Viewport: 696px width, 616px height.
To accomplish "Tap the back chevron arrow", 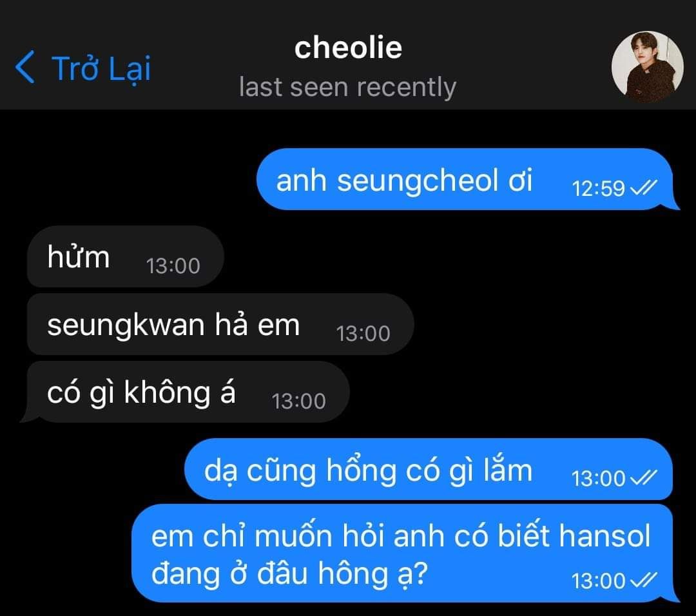I will tap(25, 67).
